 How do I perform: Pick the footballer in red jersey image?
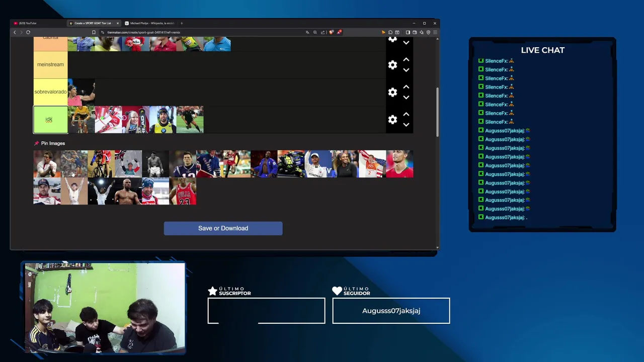coord(400,164)
